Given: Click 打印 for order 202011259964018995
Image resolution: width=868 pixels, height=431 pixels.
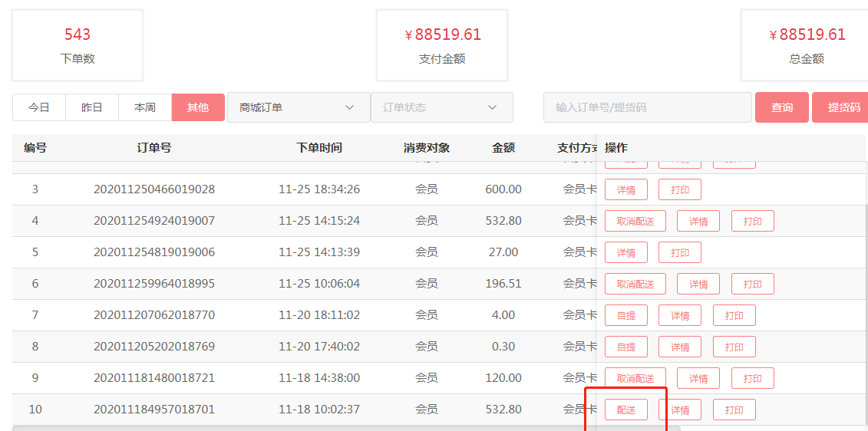Looking at the screenshot, I should coord(753,285).
